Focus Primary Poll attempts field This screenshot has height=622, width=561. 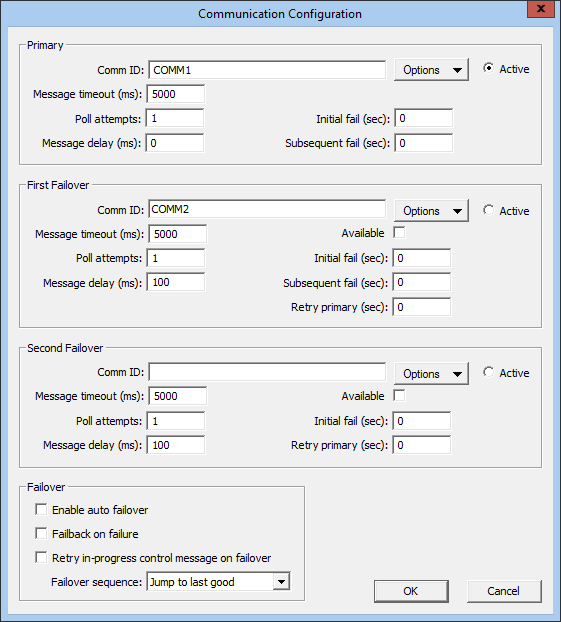175,118
